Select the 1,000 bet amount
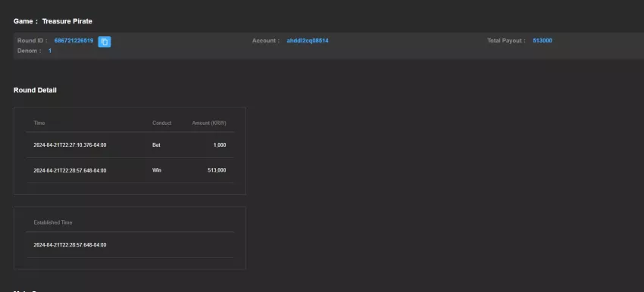Viewport: 644px width, 292px height. pos(220,145)
